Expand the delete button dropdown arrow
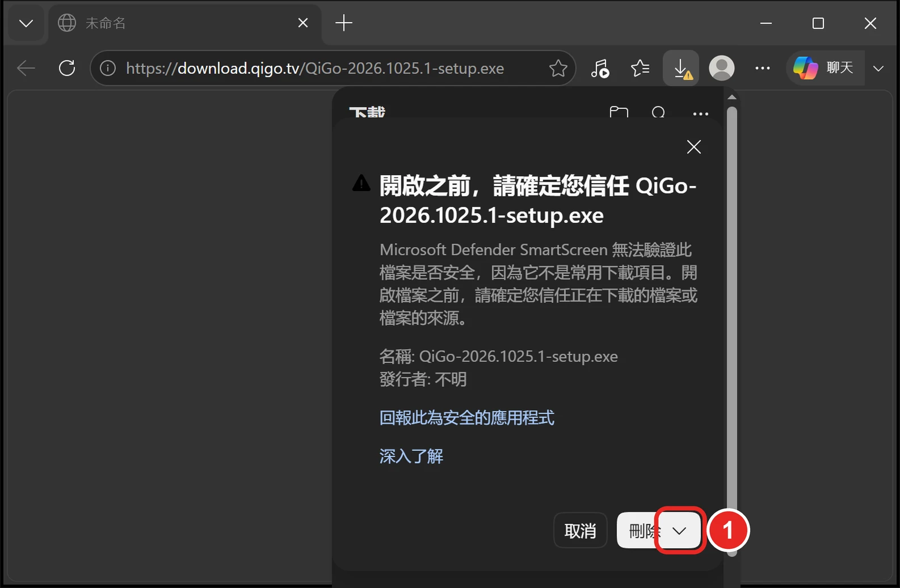Screen dimensions: 900x588 679,531
